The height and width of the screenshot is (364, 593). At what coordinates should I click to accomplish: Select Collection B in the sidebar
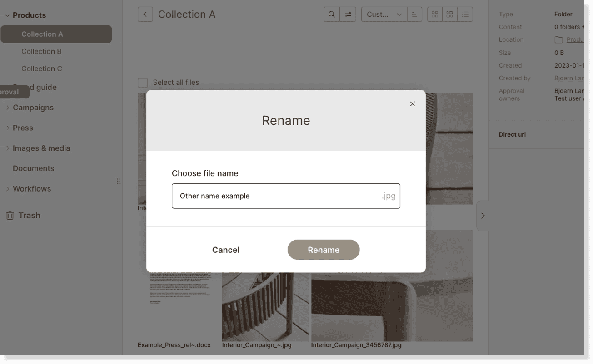pyautogui.click(x=42, y=51)
